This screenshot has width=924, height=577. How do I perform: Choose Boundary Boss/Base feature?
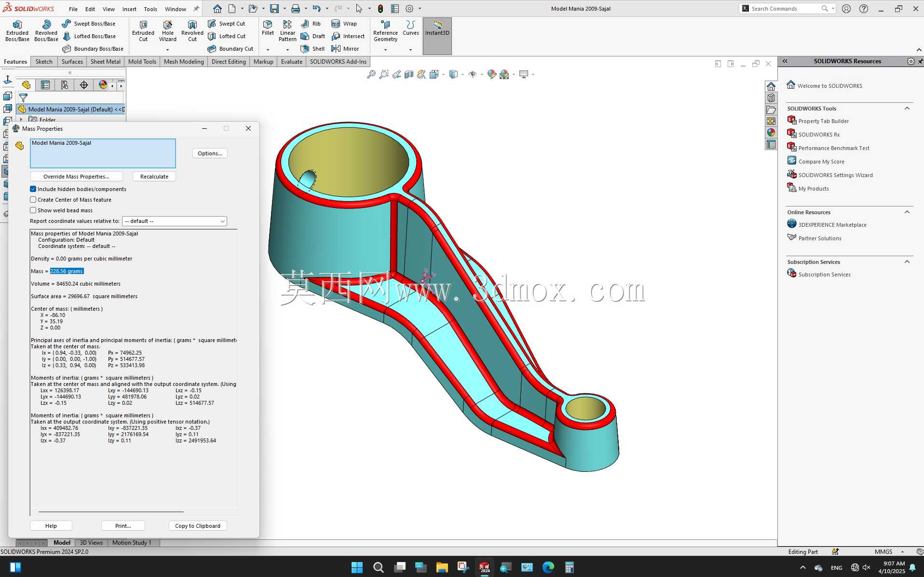point(93,49)
